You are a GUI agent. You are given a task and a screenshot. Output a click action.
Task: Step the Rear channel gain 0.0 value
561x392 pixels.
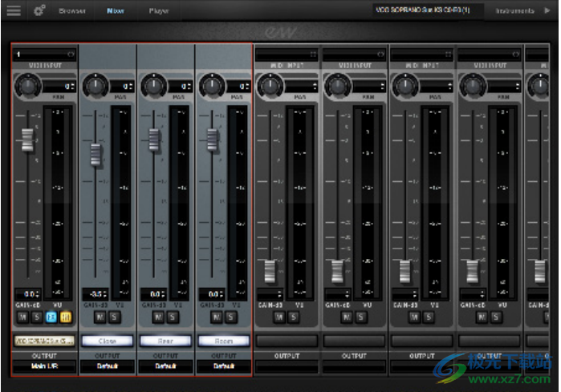pos(164,294)
